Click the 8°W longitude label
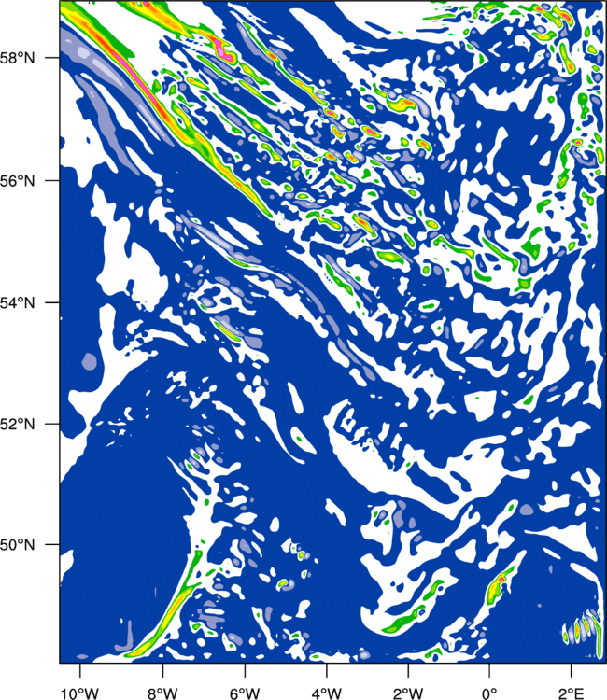 tap(162, 693)
